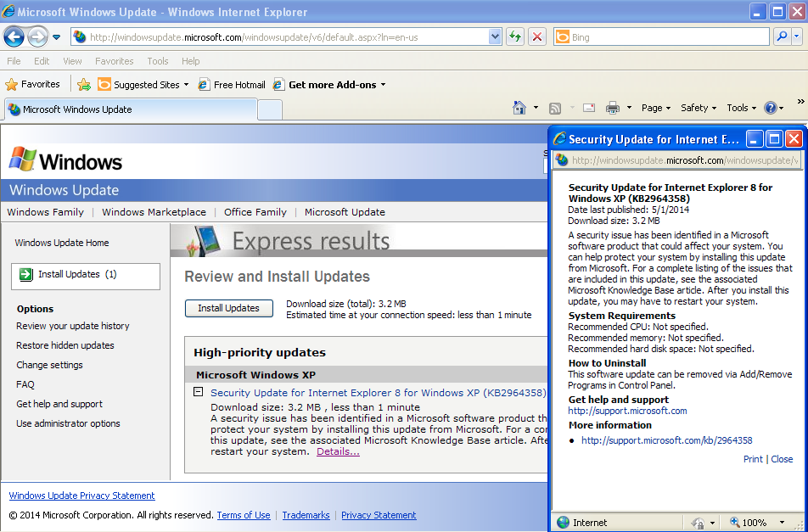Open Use administrator options
Image resolution: width=808 pixels, height=532 pixels.
click(68, 424)
